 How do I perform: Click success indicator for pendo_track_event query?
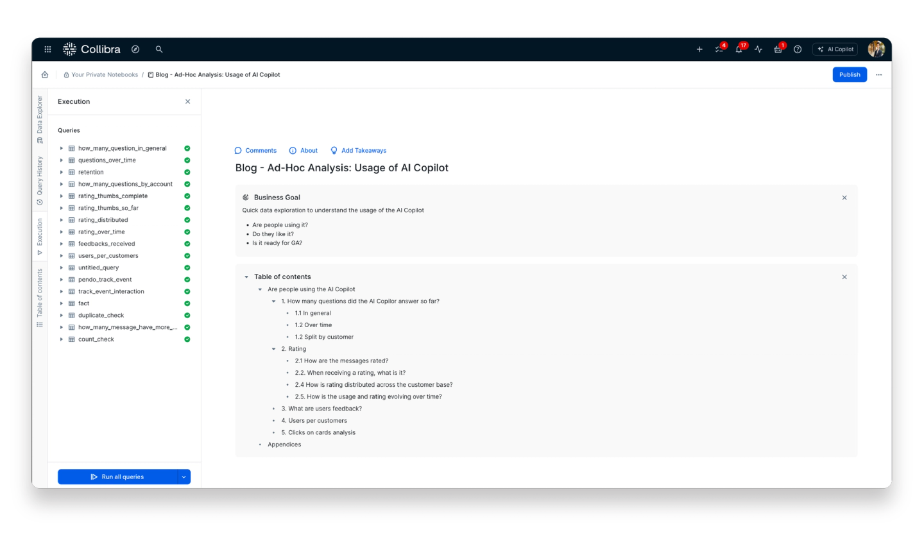tap(187, 279)
